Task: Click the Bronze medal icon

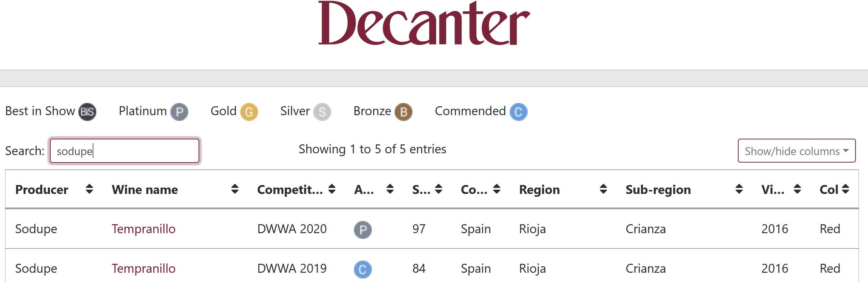Action: coord(404,112)
